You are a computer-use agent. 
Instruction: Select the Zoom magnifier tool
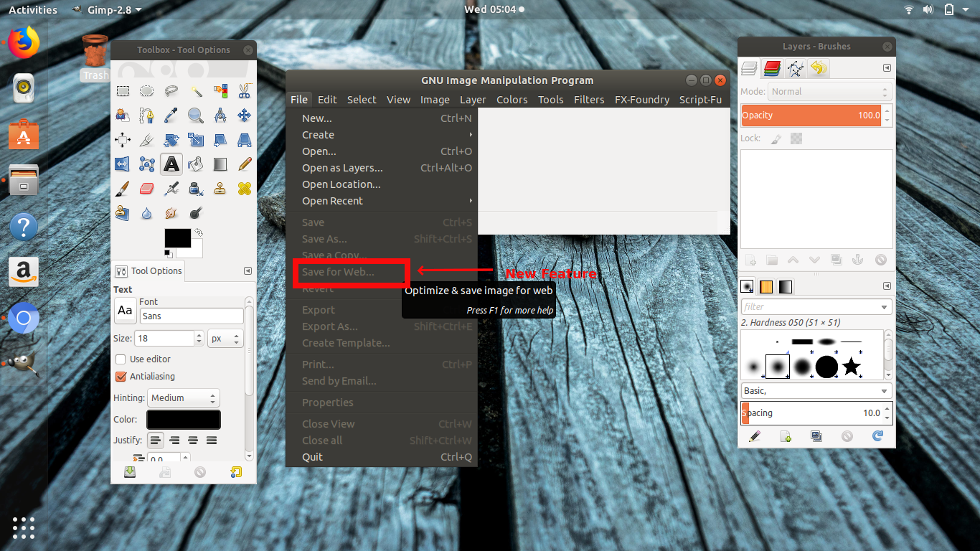[196, 116]
